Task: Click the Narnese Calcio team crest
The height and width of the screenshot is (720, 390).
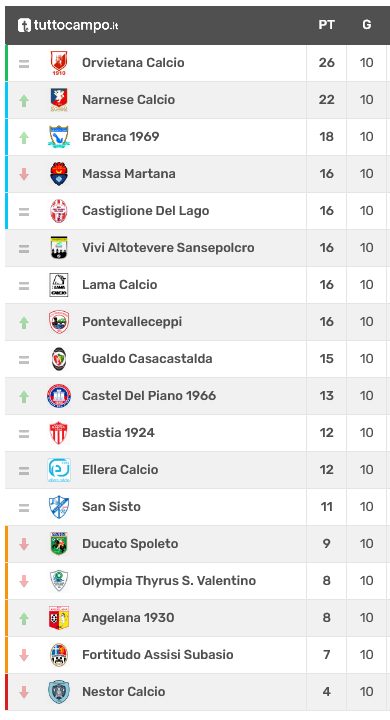Action: tap(59, 100)
